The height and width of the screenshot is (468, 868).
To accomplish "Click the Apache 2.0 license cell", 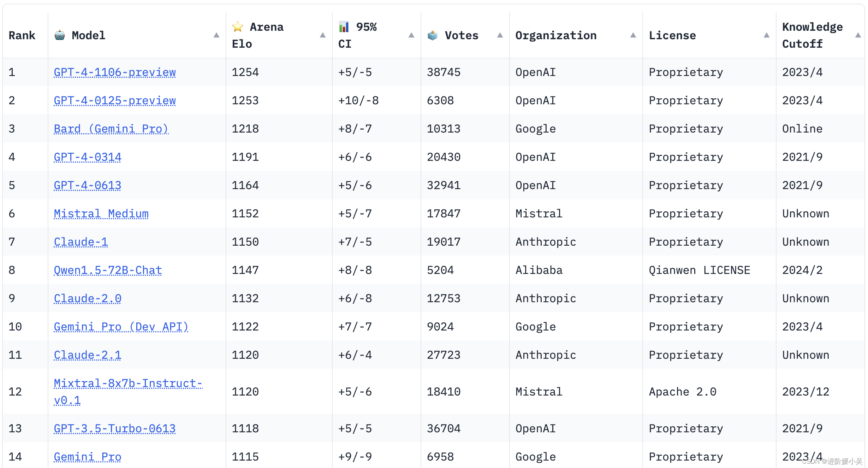I will click(683, 392).
